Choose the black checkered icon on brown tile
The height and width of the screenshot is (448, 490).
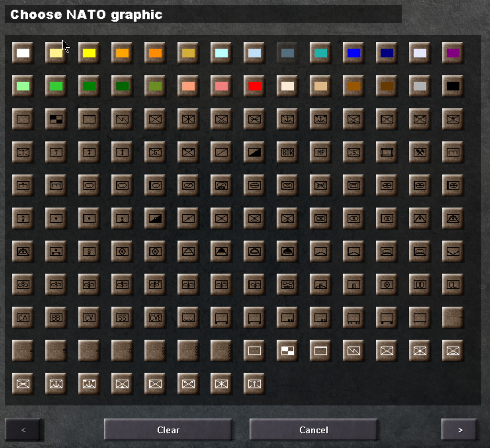[56, 119]
